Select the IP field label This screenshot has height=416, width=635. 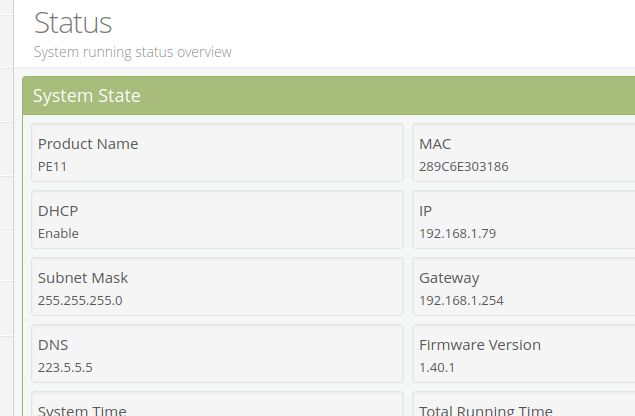click(425, 211)
